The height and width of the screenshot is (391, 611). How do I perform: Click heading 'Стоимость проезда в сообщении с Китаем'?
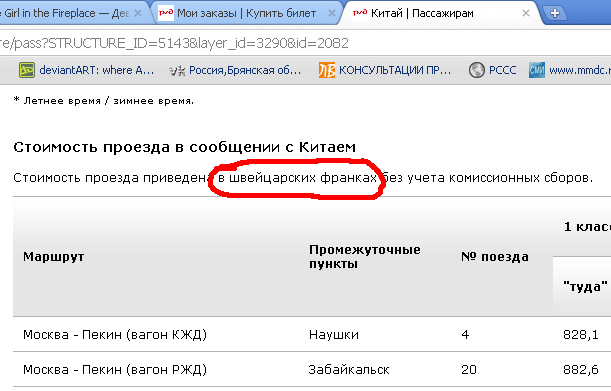(x=185, y=147)
